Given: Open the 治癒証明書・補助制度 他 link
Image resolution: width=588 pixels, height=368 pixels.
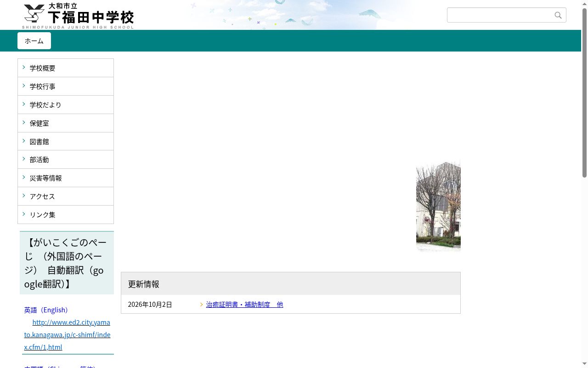Looking at the screenshot, I should click(x=244, y=305).
